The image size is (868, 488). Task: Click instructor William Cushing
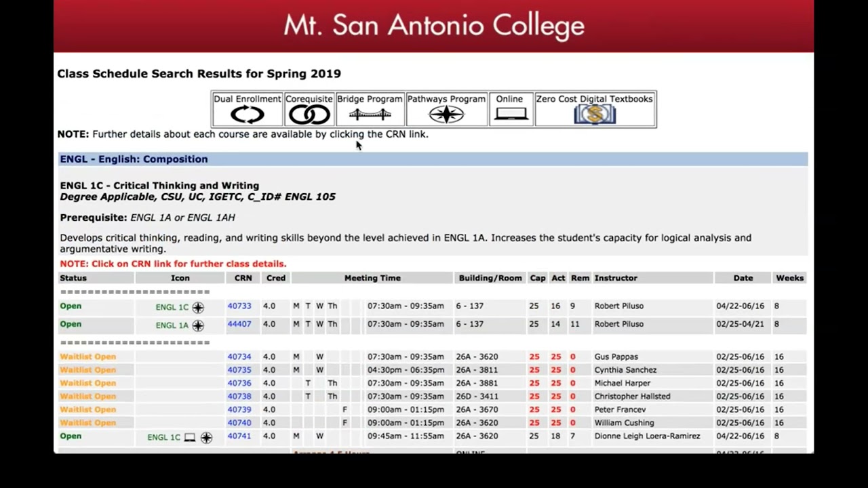[x=624, y=423]
